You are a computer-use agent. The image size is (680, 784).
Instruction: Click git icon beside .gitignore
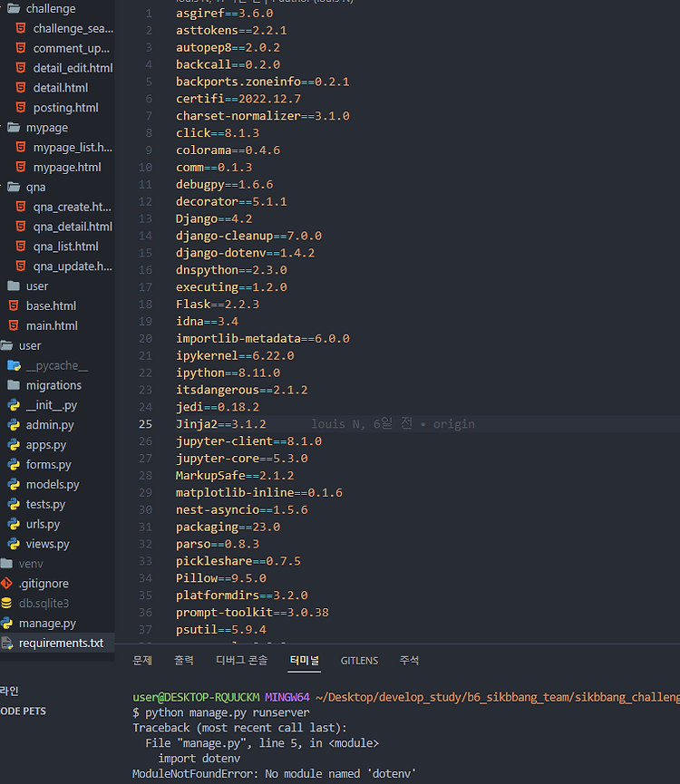pos(6,583)
